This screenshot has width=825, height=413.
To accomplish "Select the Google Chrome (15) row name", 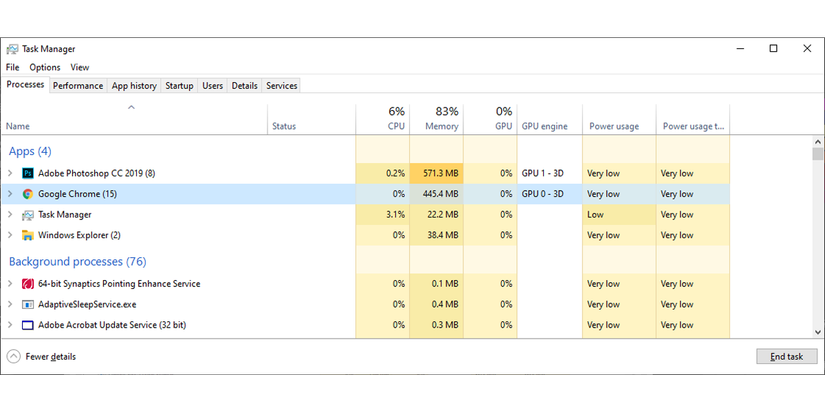I will click(77, 194).
